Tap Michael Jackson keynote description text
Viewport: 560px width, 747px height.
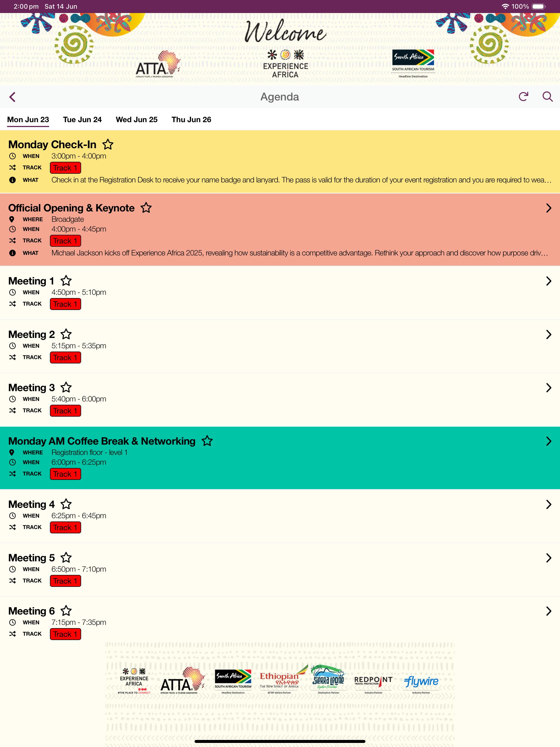pyautogui.click(x=300, y=253)
